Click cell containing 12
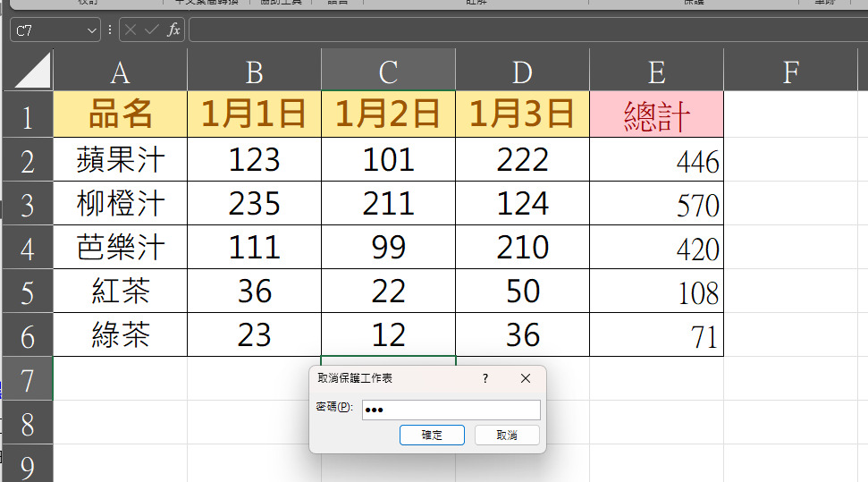868x482 pixels. pyautogui.click(x=388, y=334)
